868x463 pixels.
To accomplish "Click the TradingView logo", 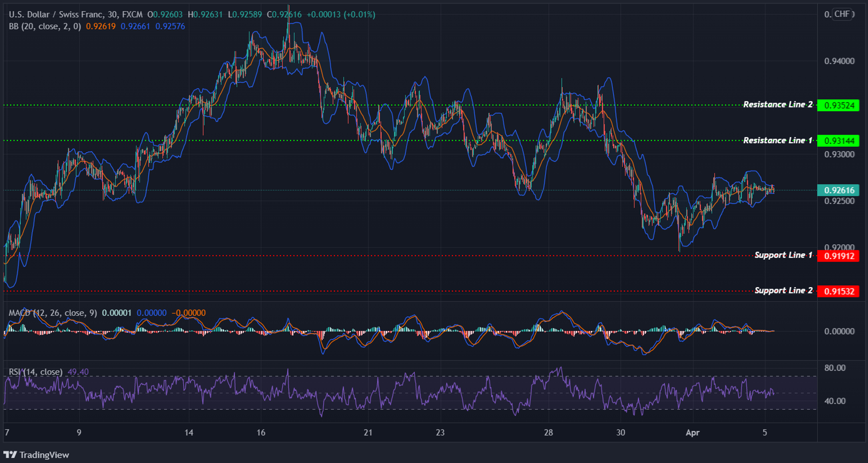I will (37, 455).
